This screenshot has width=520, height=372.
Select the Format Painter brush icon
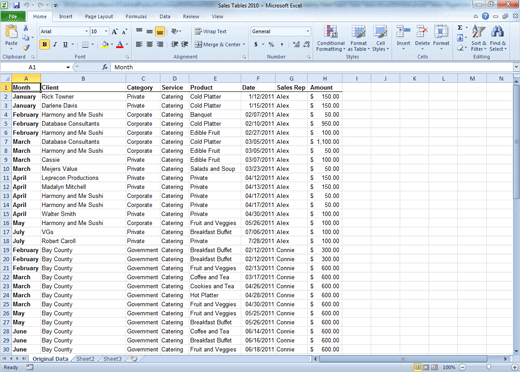[26, 47]
